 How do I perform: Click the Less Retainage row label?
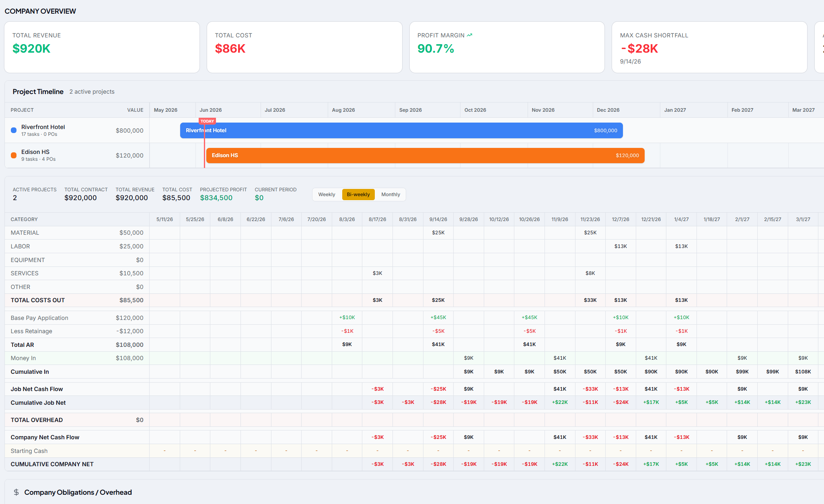pyautogui.click(x=31, y=331)
